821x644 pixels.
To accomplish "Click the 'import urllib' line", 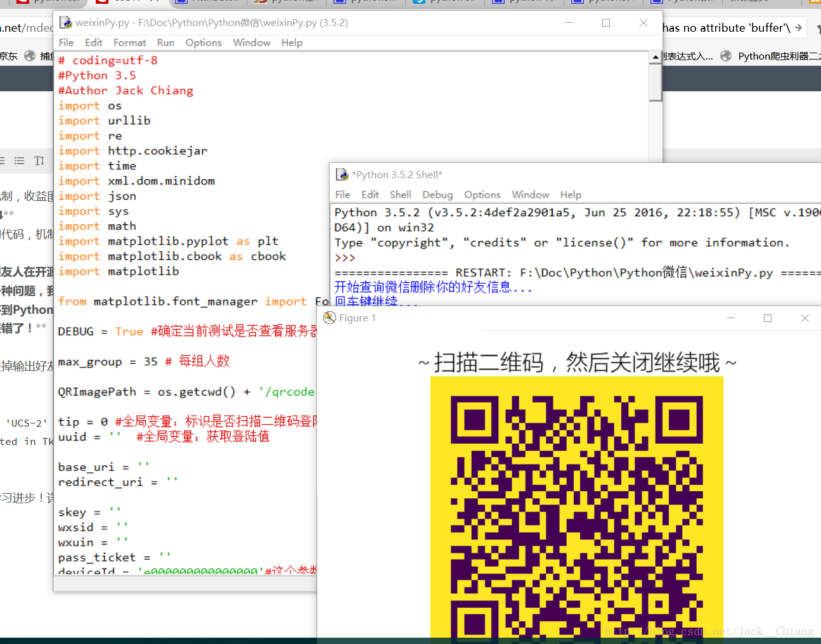I will [x=105, y=120].
